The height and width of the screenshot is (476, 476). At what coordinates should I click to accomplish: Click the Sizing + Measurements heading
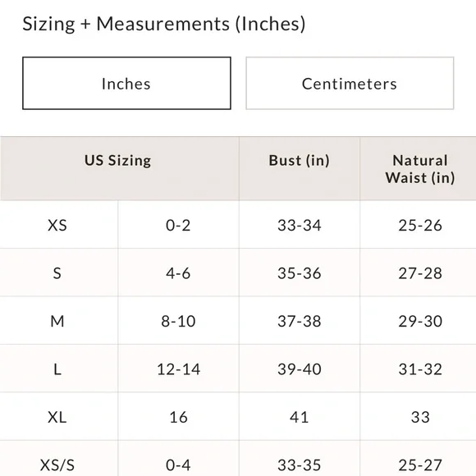[x=164, y=24]
